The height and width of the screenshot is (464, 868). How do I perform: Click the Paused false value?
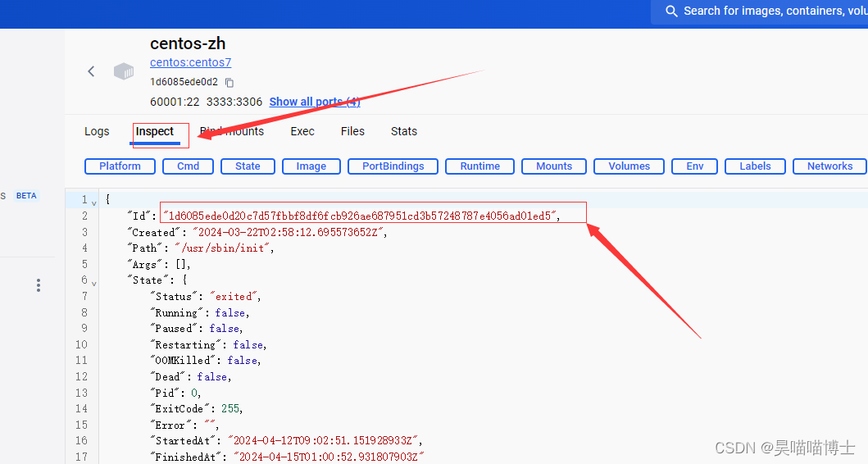click(225, 329)
